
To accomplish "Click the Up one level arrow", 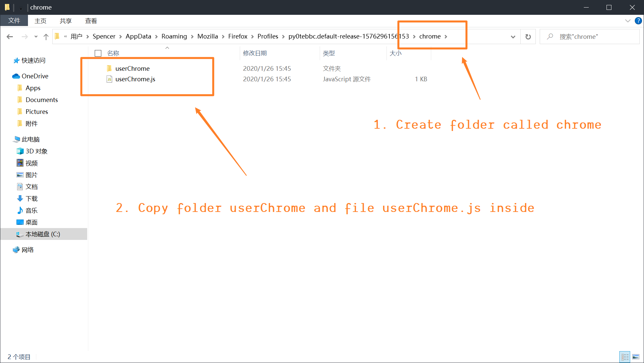I will tap(46, 37).
